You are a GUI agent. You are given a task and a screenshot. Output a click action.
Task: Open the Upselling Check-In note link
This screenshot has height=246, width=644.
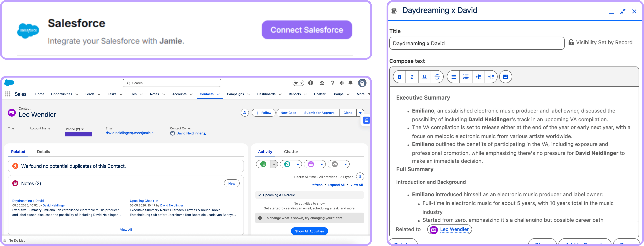click(144, 201)
